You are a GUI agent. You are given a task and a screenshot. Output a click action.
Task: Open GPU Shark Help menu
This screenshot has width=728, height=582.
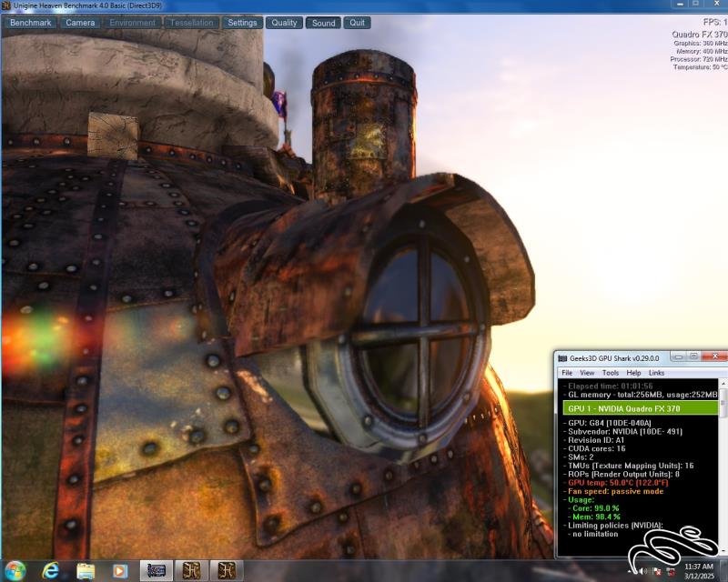(633, 373)
